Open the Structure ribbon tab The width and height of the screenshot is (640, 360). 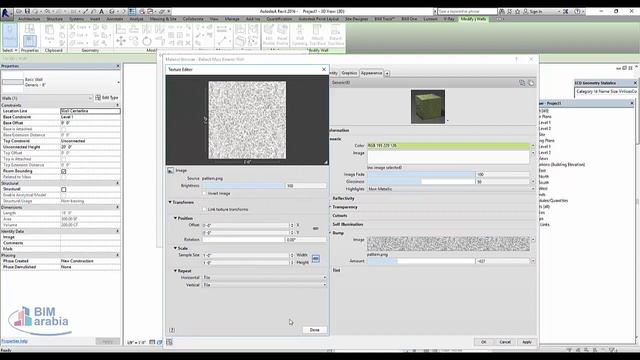click(55, 19)
